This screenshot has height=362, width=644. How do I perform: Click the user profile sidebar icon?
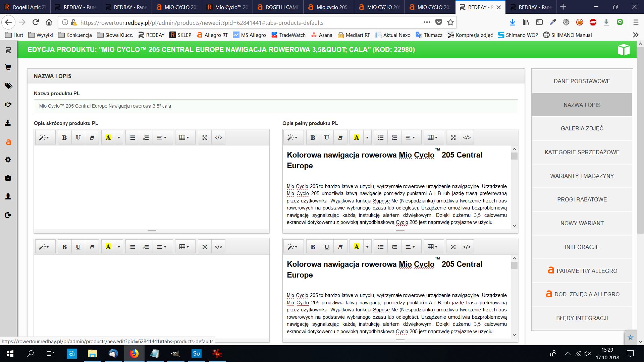tap(8, 196)
